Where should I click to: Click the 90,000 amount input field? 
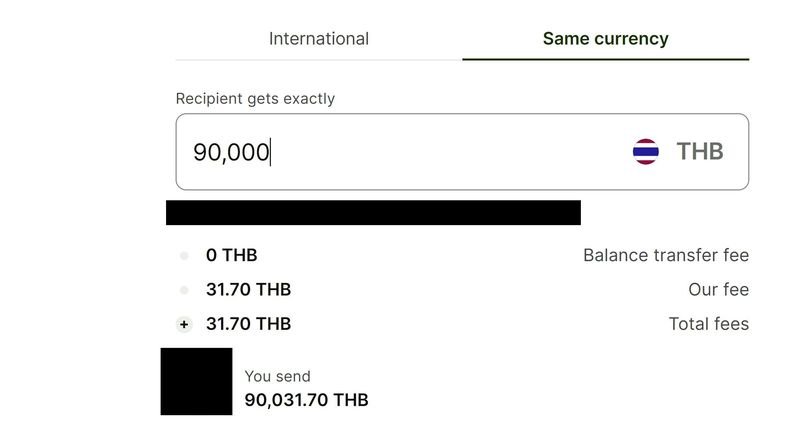click(462, 152)
